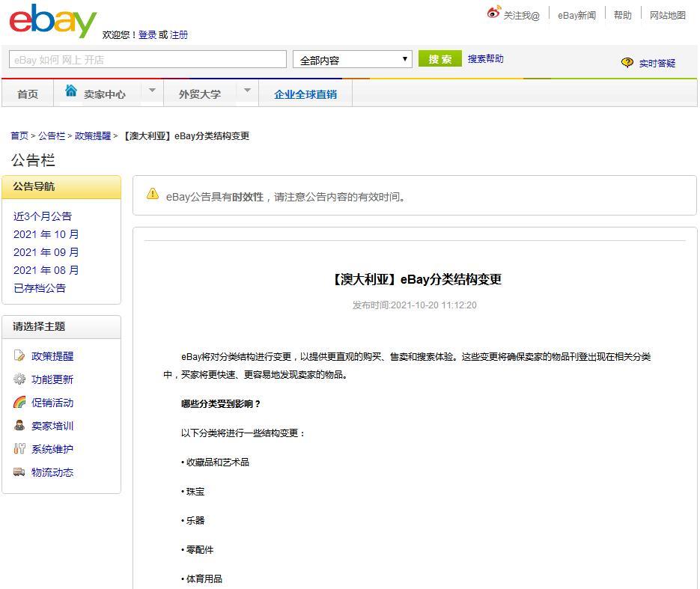Select the 促销活动 topic link
700x589 pixels.
coord(52,403)
